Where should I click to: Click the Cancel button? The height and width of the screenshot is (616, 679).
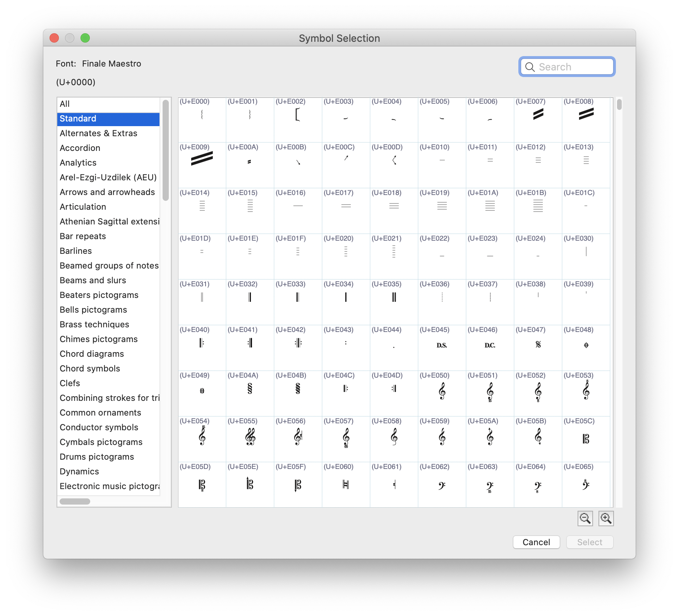point(537,542)
